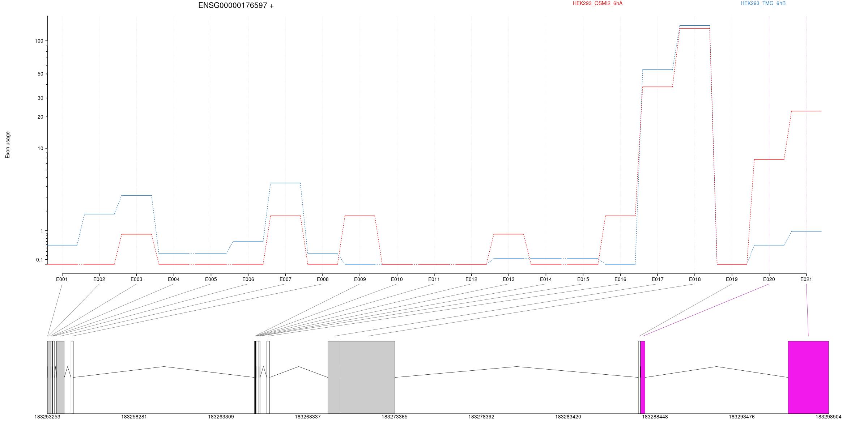Click exon label E020
Viewport: 868px width, 434px height.
[x=769, y=279]
